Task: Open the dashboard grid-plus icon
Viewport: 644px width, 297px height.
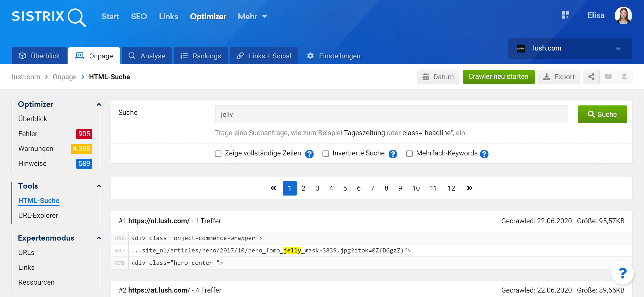Action: click(565, 15)
